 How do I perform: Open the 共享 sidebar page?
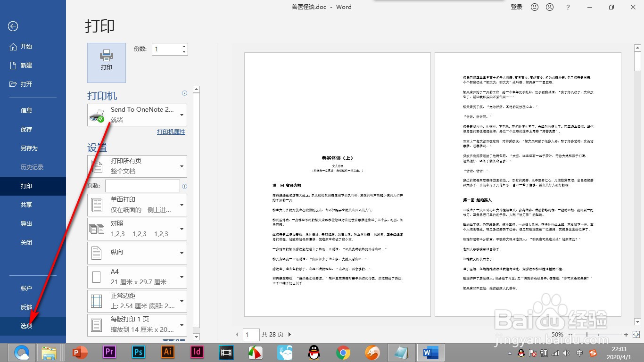(x=33, y=205)
